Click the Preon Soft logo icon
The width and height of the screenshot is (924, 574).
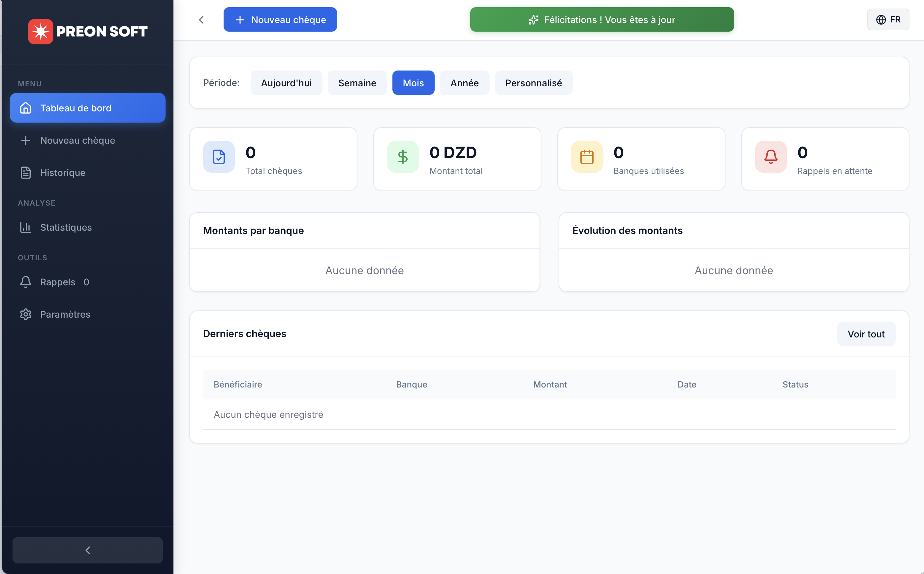click(x=40, y=32)
